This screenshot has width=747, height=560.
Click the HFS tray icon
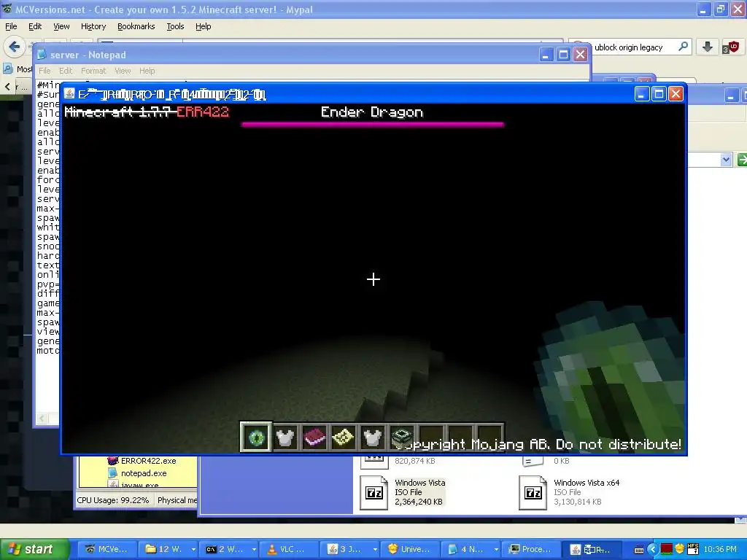693,549
